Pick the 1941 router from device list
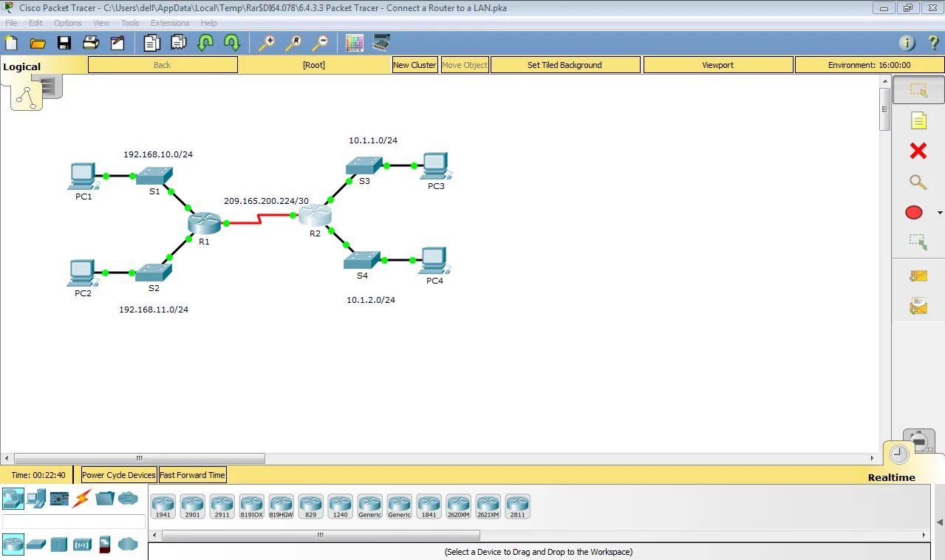 pos(163,506)
